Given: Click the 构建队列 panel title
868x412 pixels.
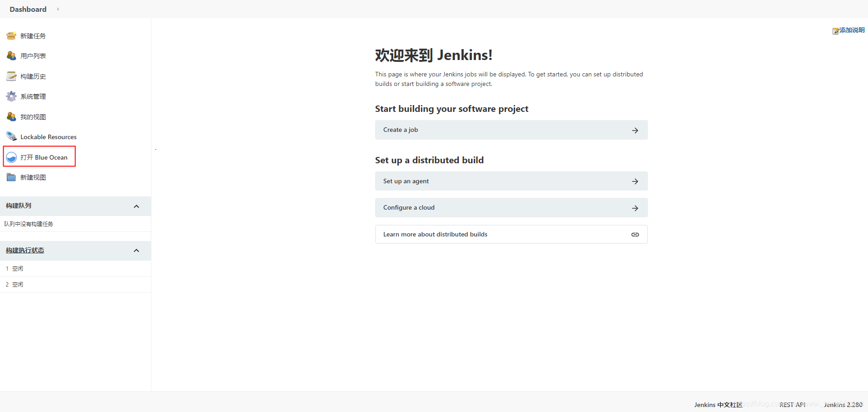Looking at the screenshot, I should [x=19, y=206].
